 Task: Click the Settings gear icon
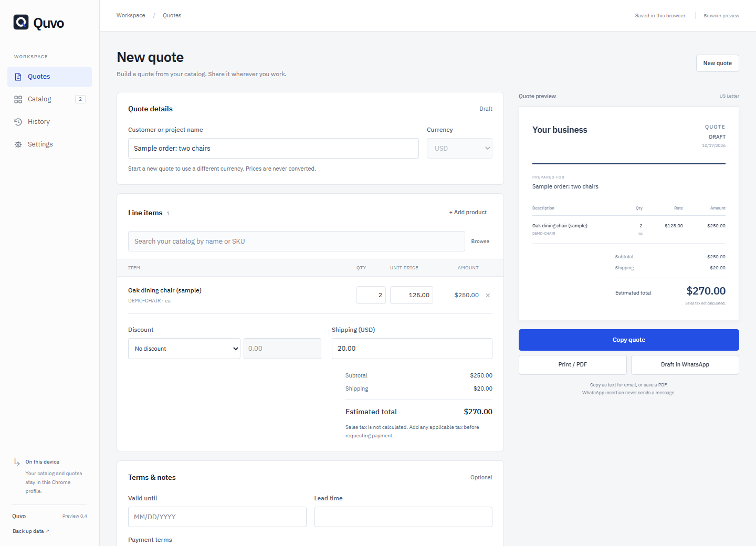click(x=18, y=144)
